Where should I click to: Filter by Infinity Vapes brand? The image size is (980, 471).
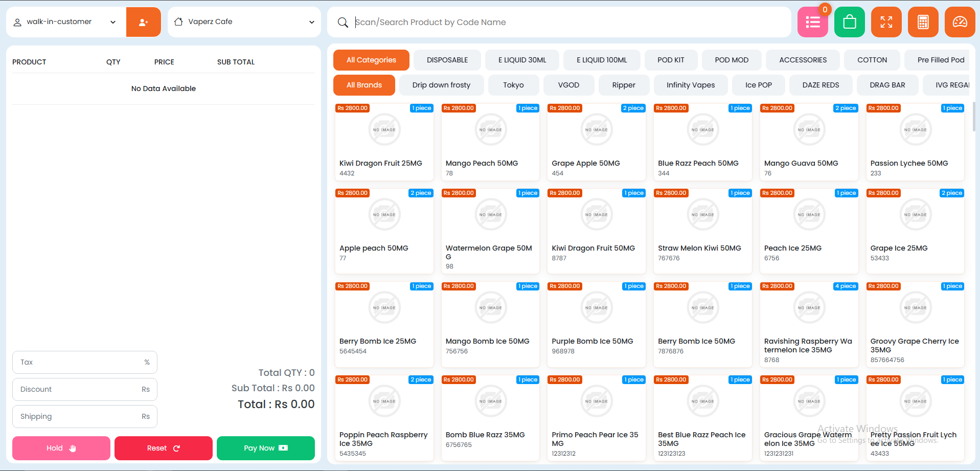point(691,85)
